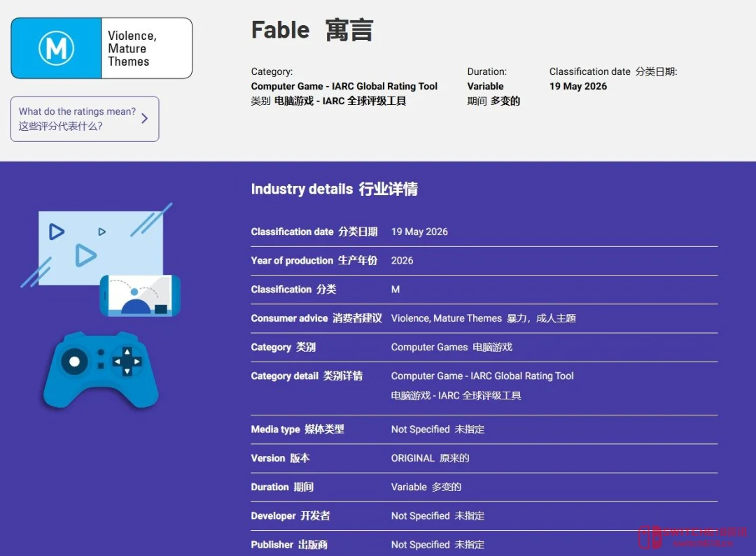This screenshot has height=556, width=756.
Task: Click the "Category detail" label
Action: tap(285, 376)
